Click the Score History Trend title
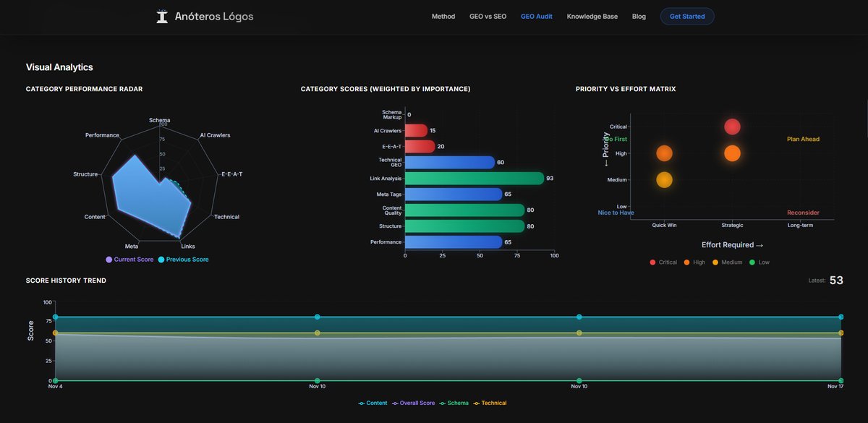 coord(66,281)
